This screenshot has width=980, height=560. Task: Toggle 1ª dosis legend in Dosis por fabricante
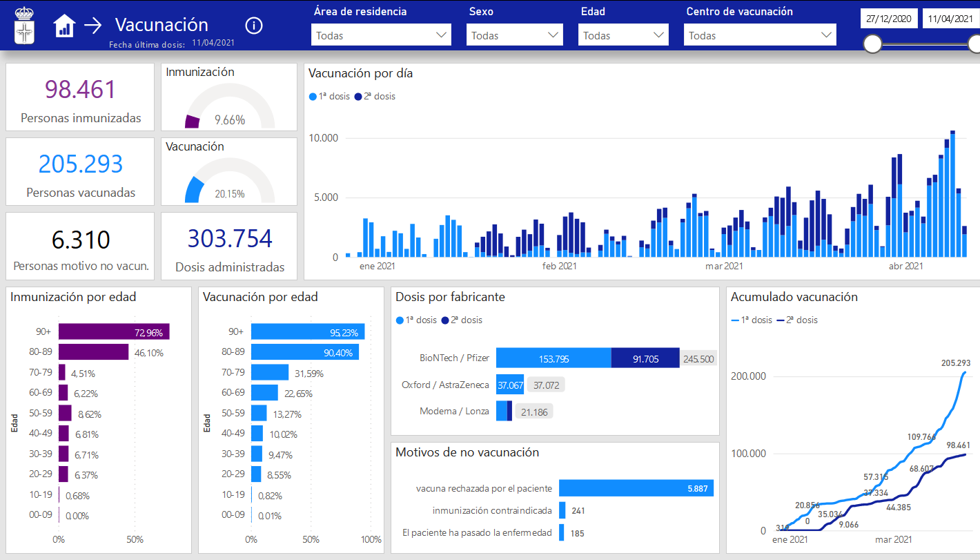pos(415,320)
